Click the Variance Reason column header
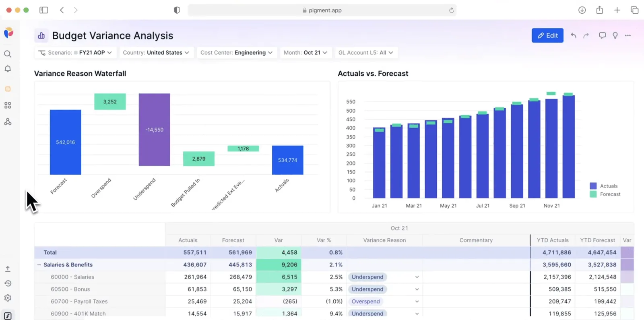The image size is (644, 320). point(384,240)
